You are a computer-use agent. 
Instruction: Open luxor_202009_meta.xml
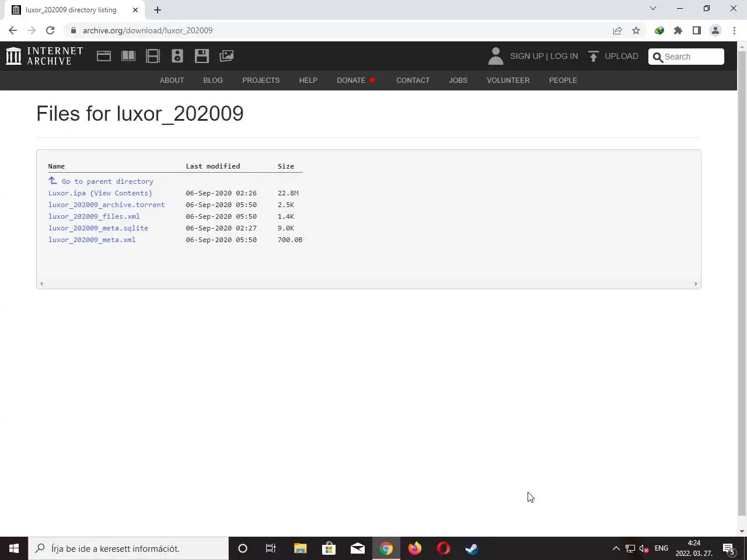[x=92, y=240]
